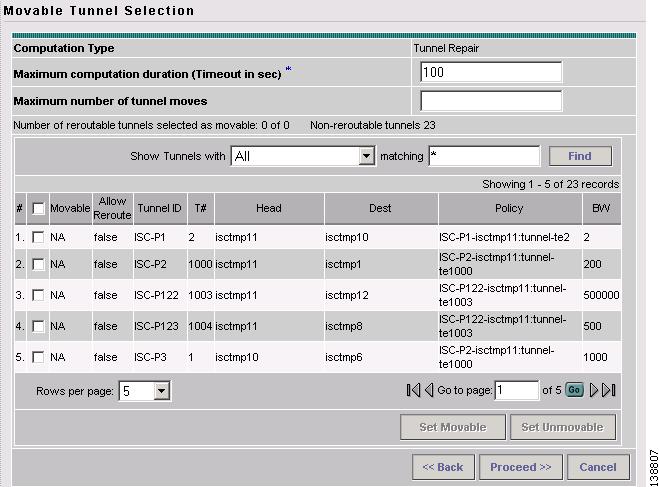659x487 pixels.
Task: Click the Proceed >> button
Action: (521, 467)
